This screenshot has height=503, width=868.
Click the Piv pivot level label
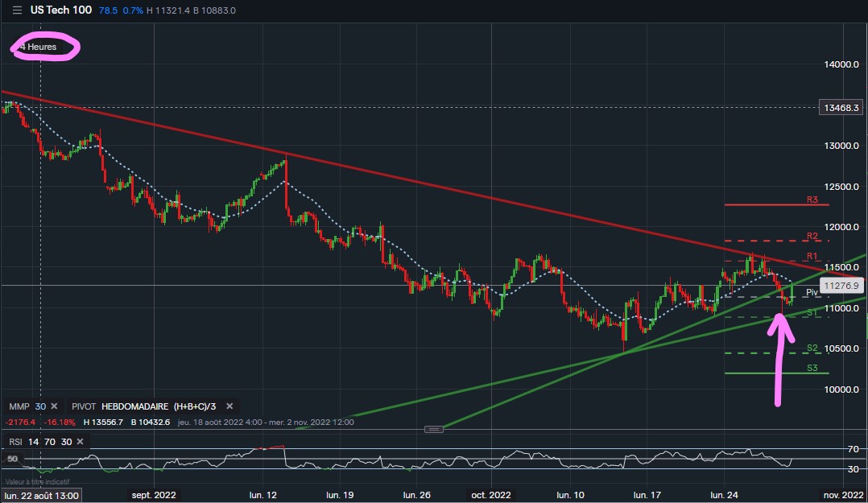pos(812,292)
